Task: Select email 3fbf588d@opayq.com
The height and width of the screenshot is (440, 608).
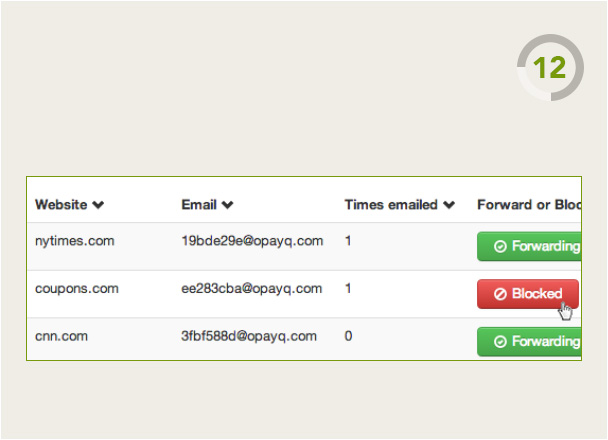Action: click(x=249, y=336)
